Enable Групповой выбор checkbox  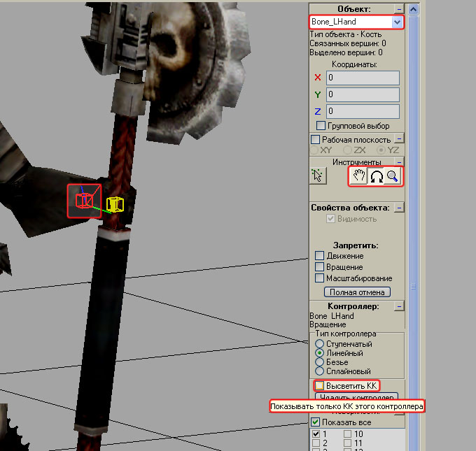(x=321, y=126)
